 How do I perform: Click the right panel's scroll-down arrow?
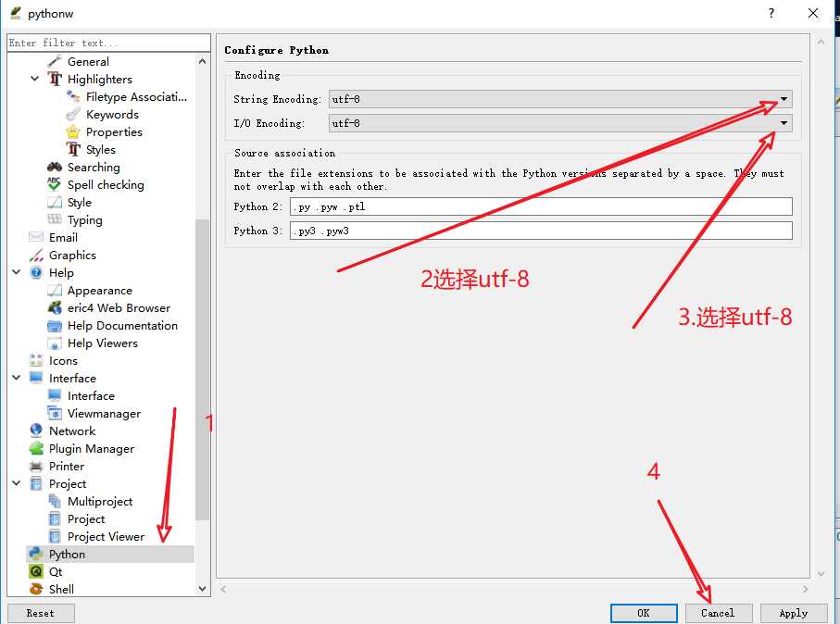tap(821, 574)
